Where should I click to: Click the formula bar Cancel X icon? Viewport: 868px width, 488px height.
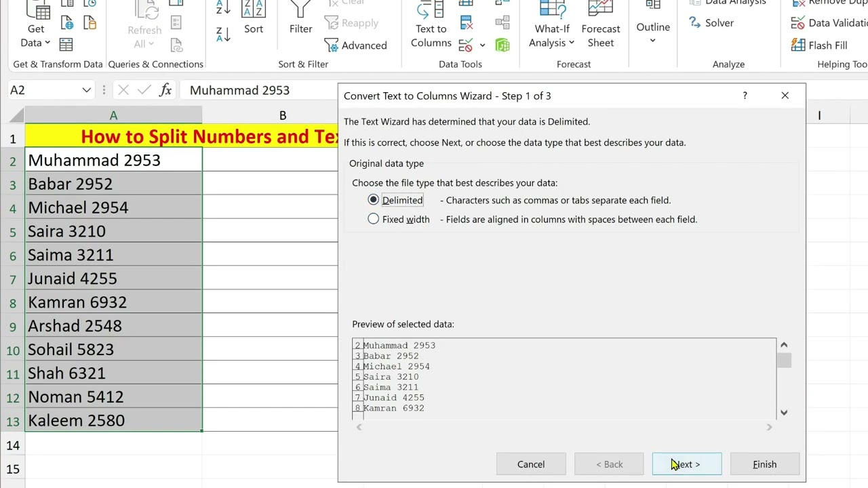(x=123, y=90)
